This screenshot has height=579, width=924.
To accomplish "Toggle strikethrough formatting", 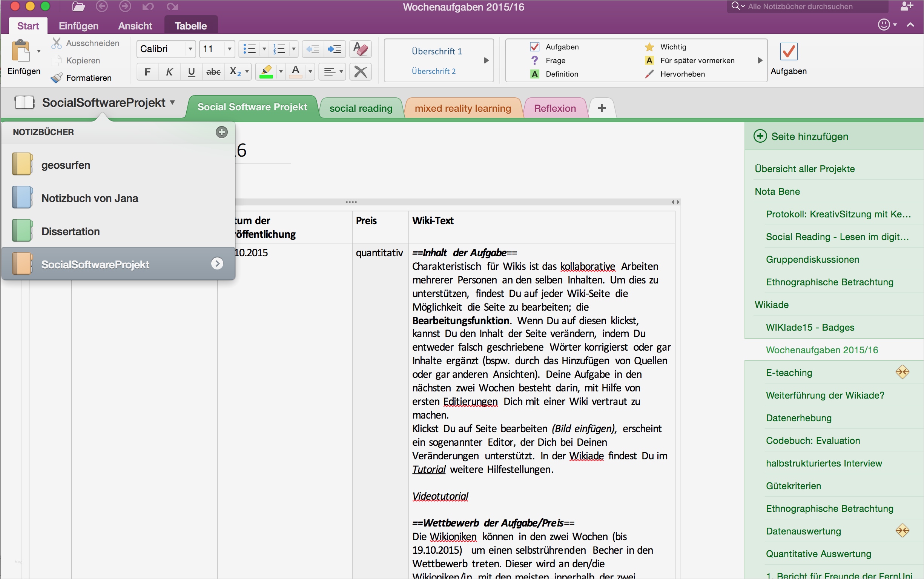I will [214, 72].
